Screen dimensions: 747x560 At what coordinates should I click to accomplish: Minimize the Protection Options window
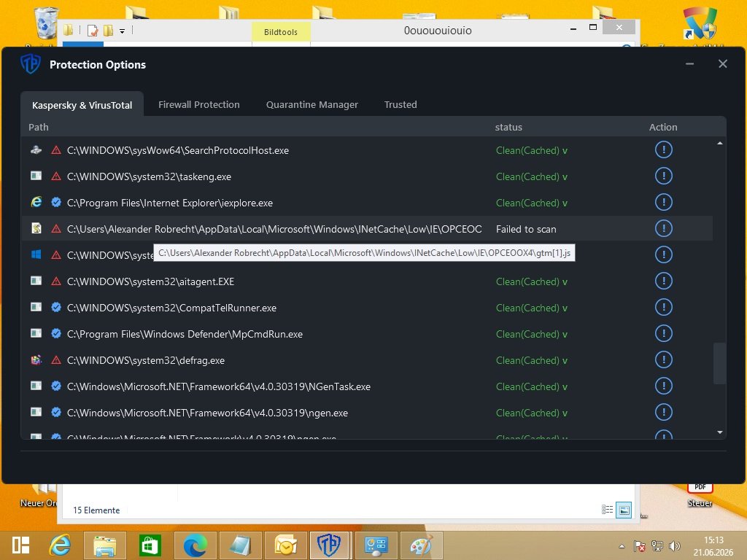coord(689,64)
